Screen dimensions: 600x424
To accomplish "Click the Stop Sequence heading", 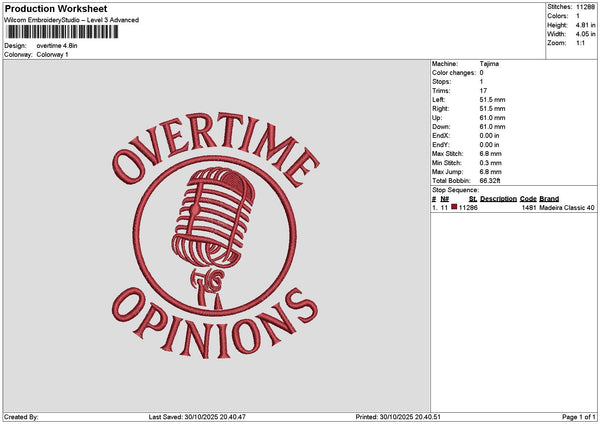I will pos(455,190).
